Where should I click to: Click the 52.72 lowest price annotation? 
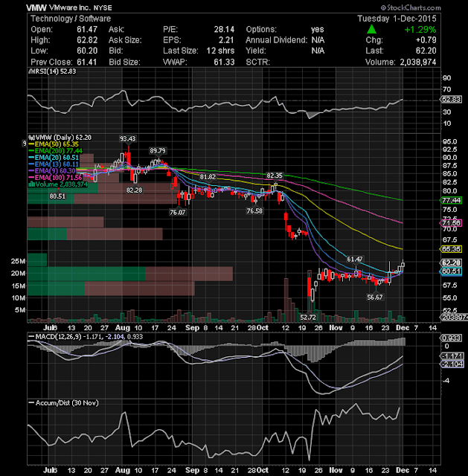[x=308, y=318]
